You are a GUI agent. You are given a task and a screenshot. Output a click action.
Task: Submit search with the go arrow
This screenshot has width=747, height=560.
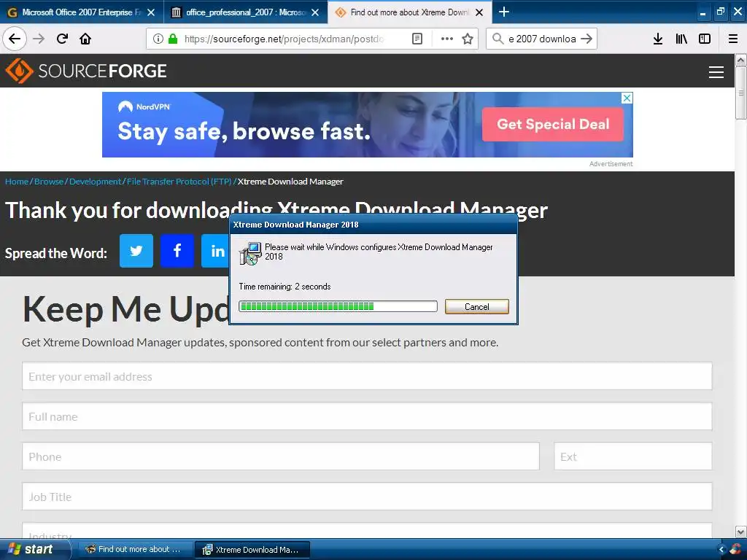click(587, 39)
